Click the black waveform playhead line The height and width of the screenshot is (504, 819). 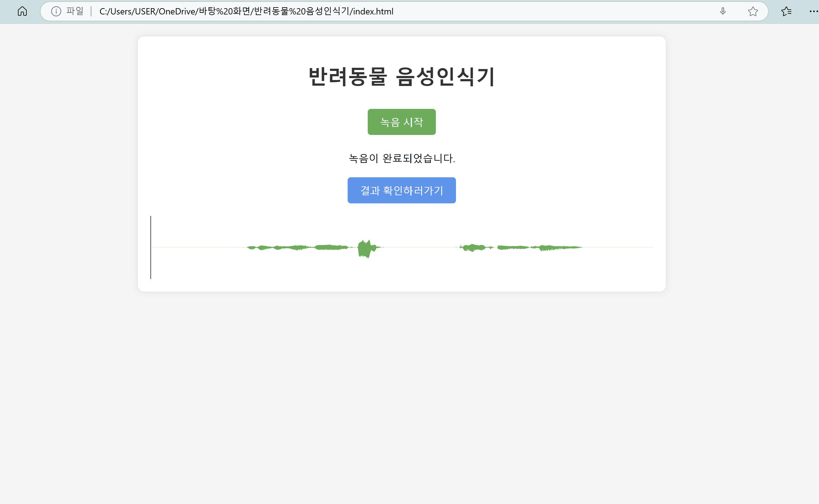[151, 247]
